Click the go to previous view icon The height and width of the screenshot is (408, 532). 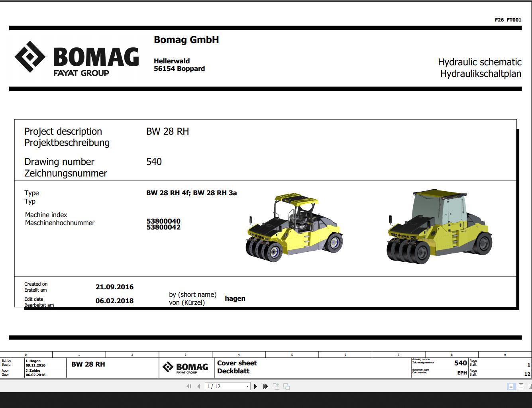276,386
